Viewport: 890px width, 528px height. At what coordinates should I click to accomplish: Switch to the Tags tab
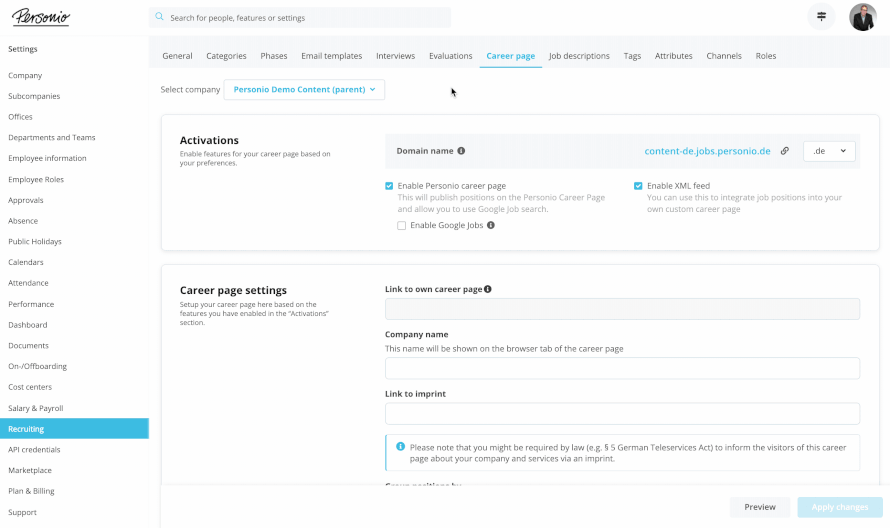coord(632,56)
